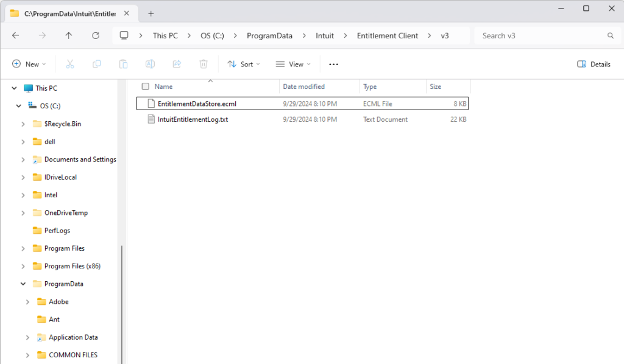Toggle the select-all checkbox beside Name
The width and height of the screenshot is (624, 364).
point(145,86)
